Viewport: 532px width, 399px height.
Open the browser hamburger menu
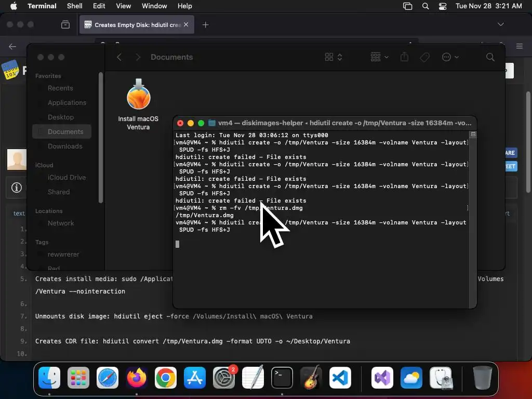point(520,46)
